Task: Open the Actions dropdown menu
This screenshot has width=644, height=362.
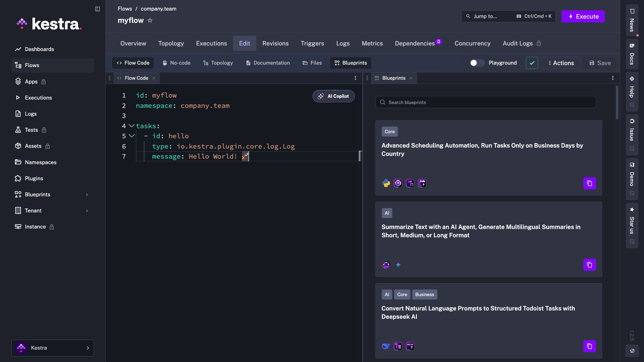Action: click(561, 63)
